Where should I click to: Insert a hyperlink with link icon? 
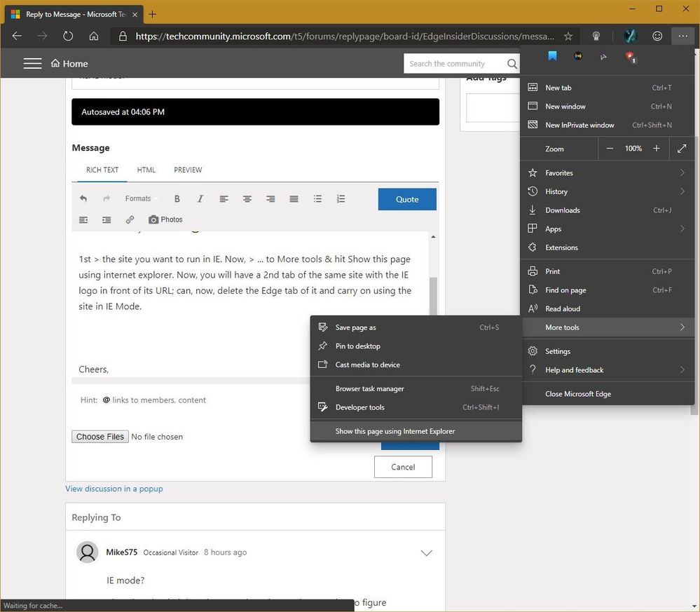pos(130,220)
